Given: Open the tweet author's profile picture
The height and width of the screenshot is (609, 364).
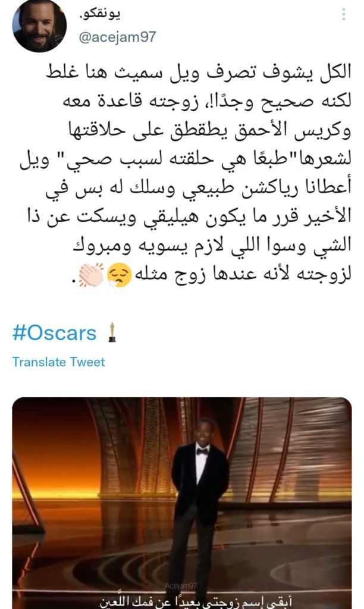Looking at the screenshot, I should point(39,26).
